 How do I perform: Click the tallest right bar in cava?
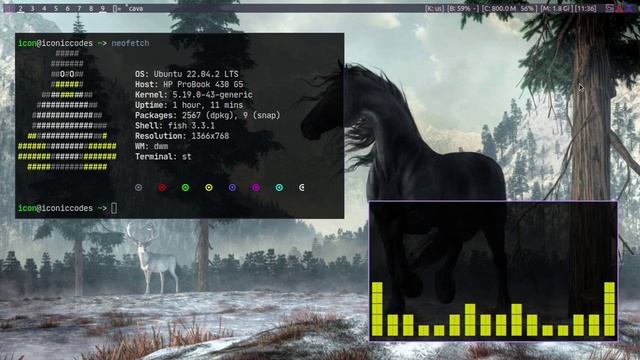[609, 309]
